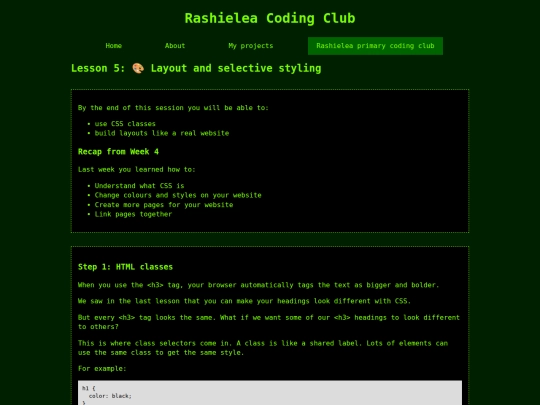Click 'build layouts like a real website' bullet
Screen dimensions: 540x405
162,133
